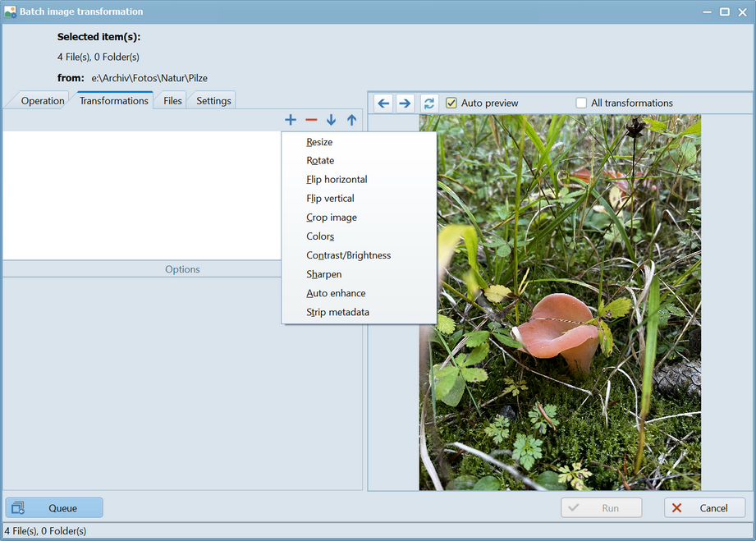Move transformation up with up arrow icon
756x541 pixels.
tap(351, 120)
